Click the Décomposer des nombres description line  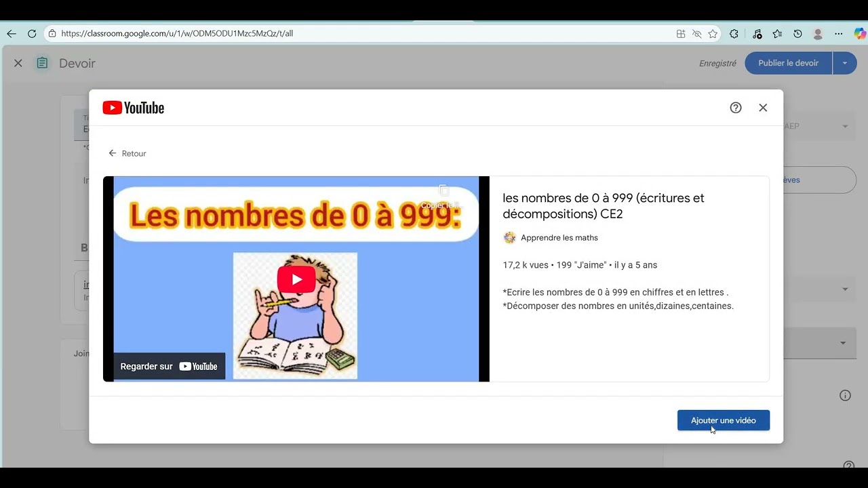click(618, 306)
